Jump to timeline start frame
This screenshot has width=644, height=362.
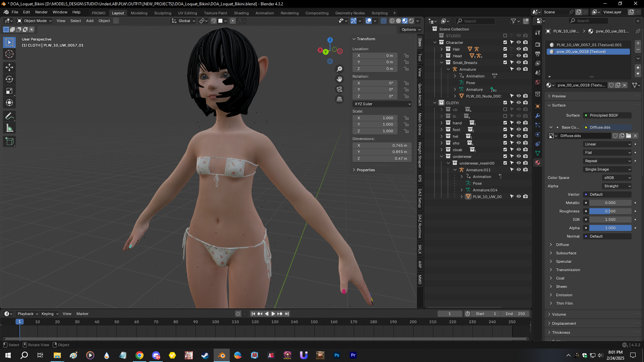[x=253, y=314]
